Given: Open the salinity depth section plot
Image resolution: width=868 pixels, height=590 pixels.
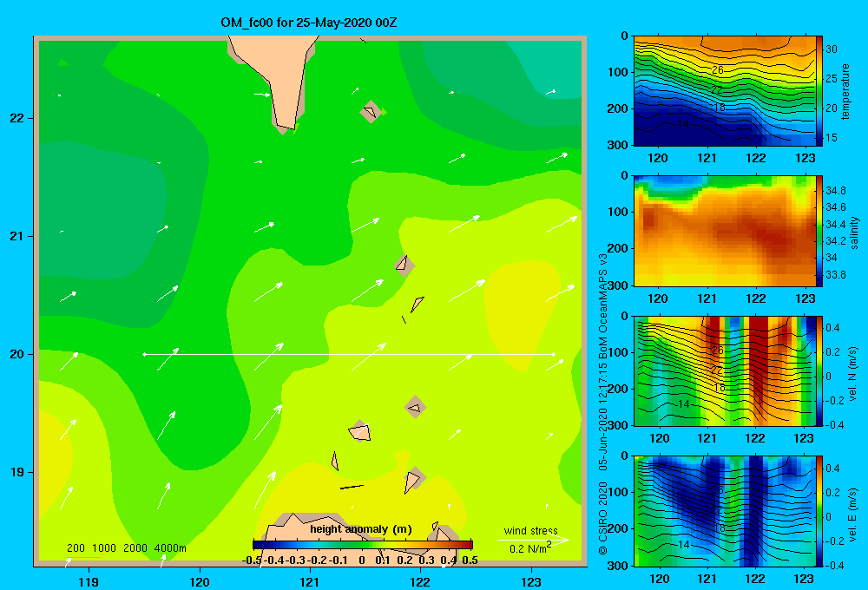Looking at the screenshot, I should point(725,231).
